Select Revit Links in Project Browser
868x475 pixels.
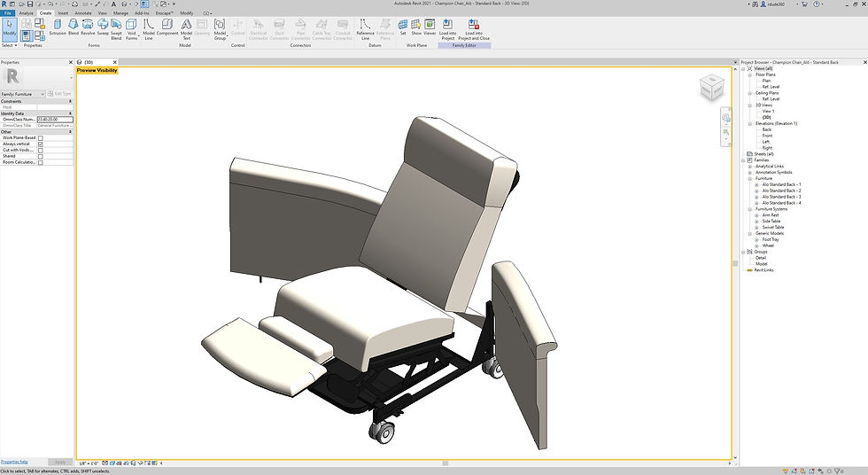point(763,270)
